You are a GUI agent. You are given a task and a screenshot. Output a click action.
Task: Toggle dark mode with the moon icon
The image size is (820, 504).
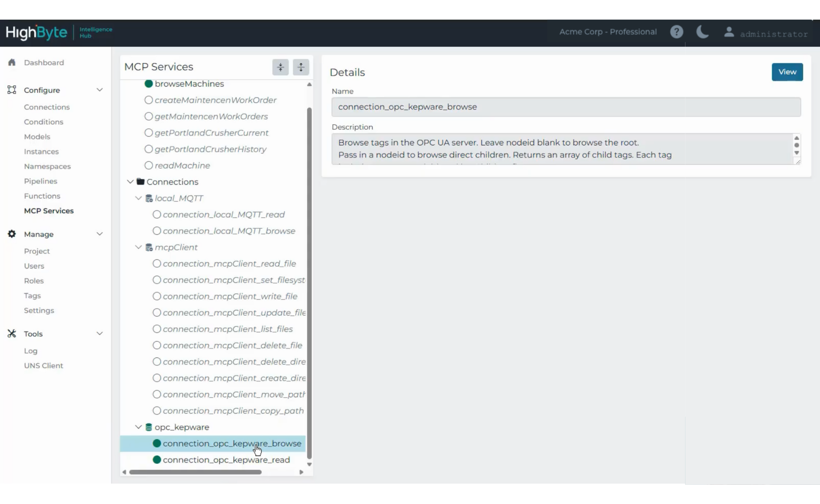point(702,32)
